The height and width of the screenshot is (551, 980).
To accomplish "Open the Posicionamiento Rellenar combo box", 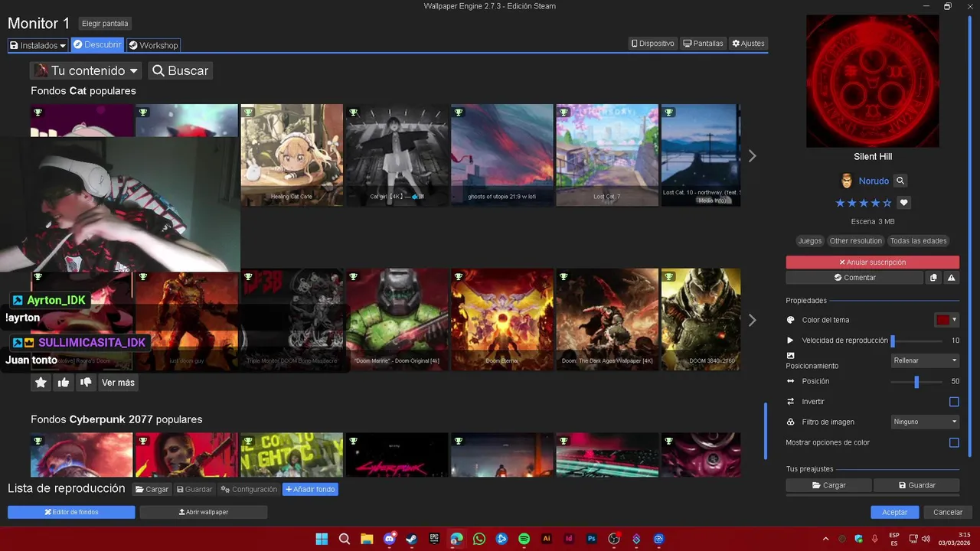I will tap(926, 360).
